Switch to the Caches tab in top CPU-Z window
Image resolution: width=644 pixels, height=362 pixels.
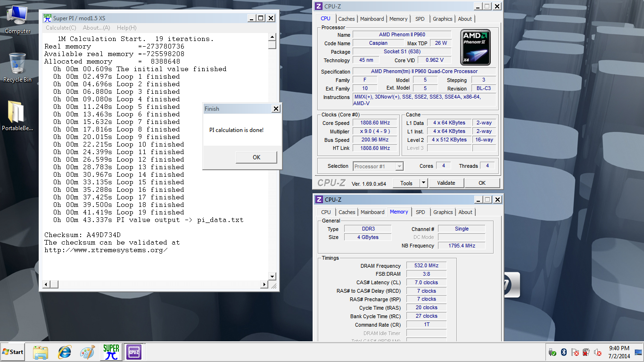pyautogui.click(x=347, y=19)
